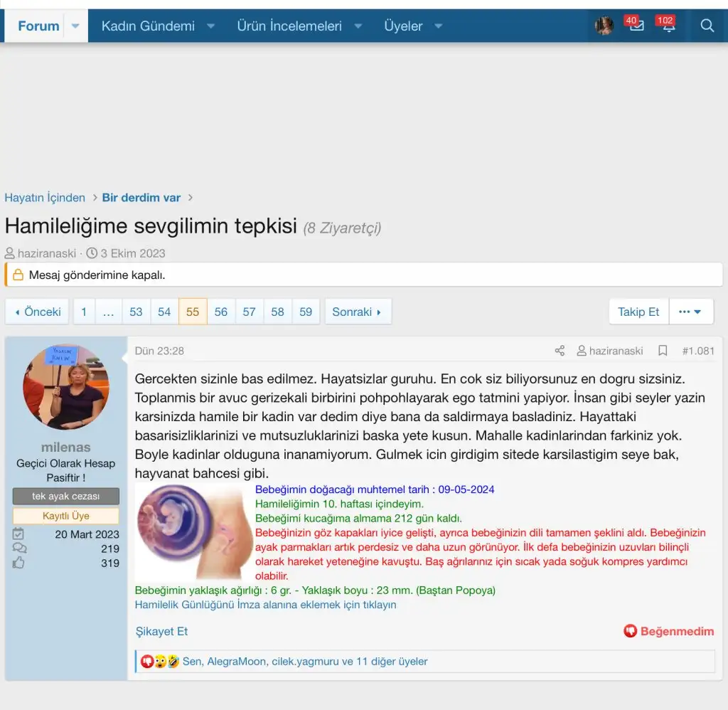The width and height of the screenshot is (728, 710).
Task: Open the Bir derdim var breadcrumb
Action: click(141, 198)
